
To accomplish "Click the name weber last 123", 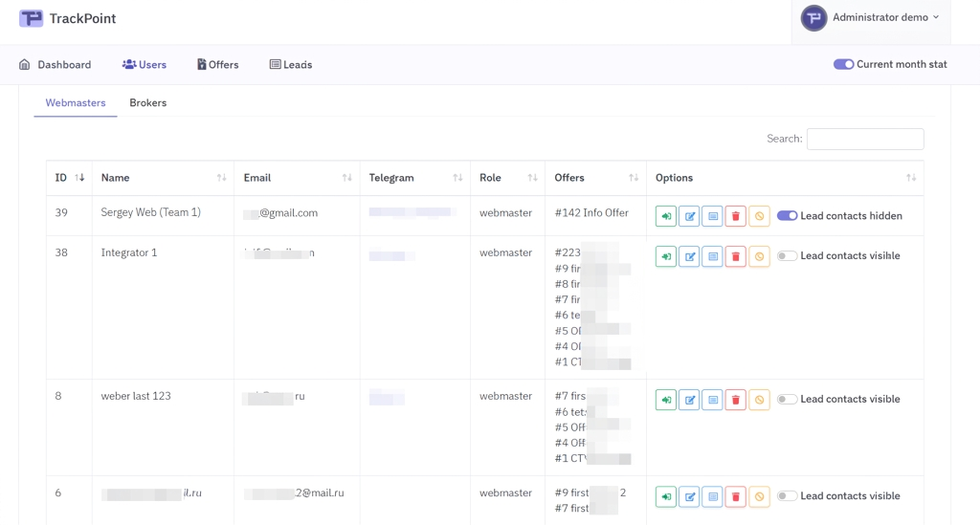I will tap(136, 396).
